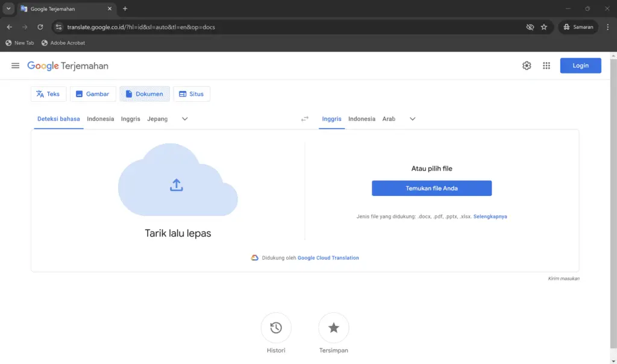Open Chrome three-dot menu
This screenshot has height=364, width=617.
(607, 27)
